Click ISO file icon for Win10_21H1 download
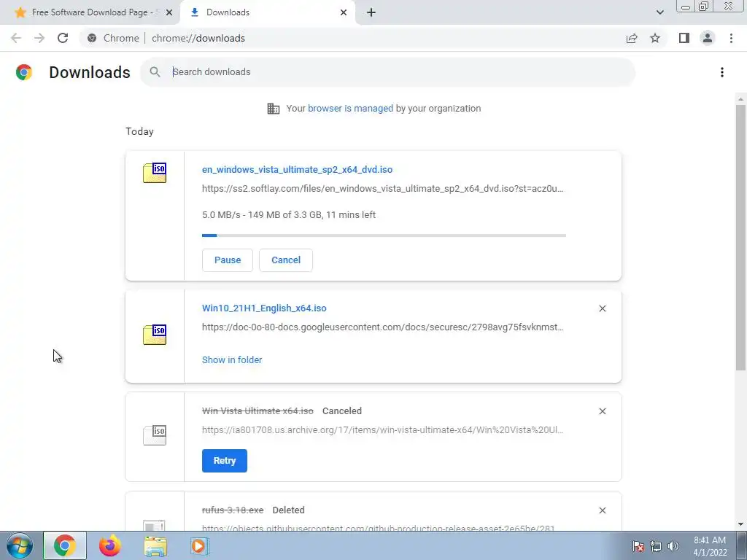 point(155,335)
